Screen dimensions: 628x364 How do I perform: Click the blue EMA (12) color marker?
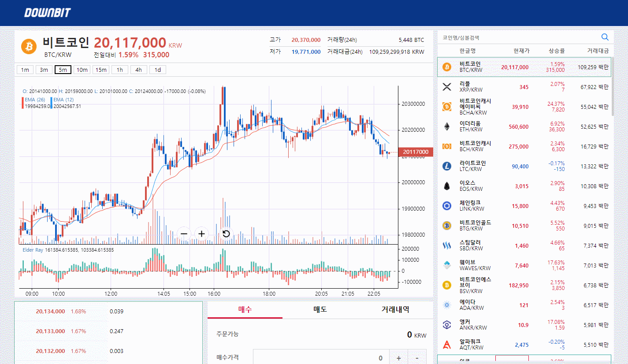(52, 103)
